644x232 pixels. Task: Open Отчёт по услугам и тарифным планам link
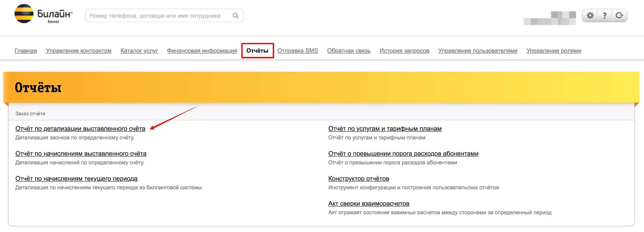point(385,129)
